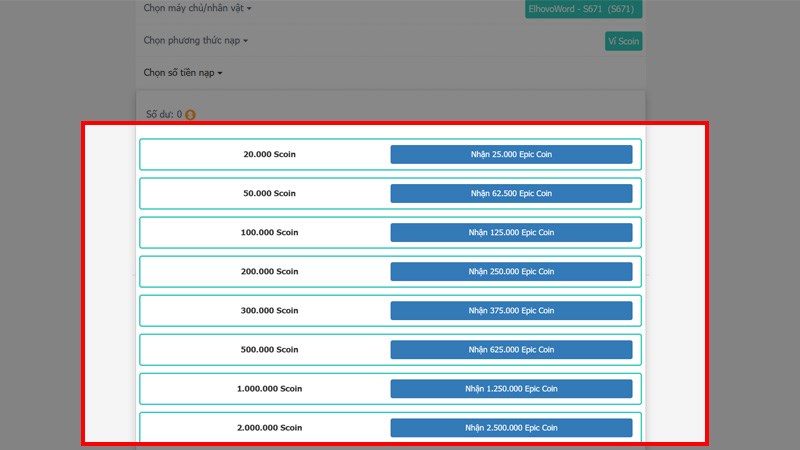Click the ElhovoWord - S671 server button
Viewport: 800px width, 450px height.
click(583, 9)
